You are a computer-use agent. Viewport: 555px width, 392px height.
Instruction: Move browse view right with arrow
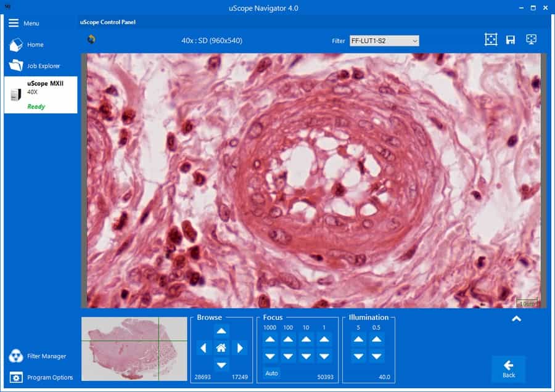coord(240,348)
